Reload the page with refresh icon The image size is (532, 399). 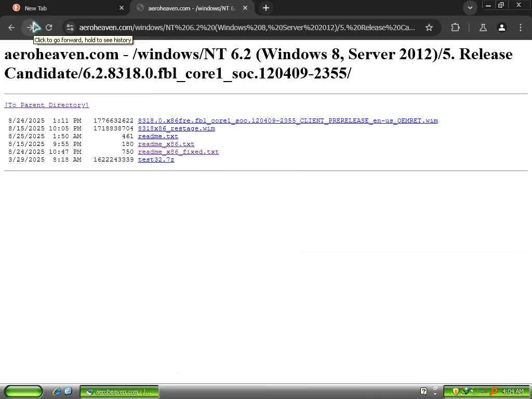(49, 28)
